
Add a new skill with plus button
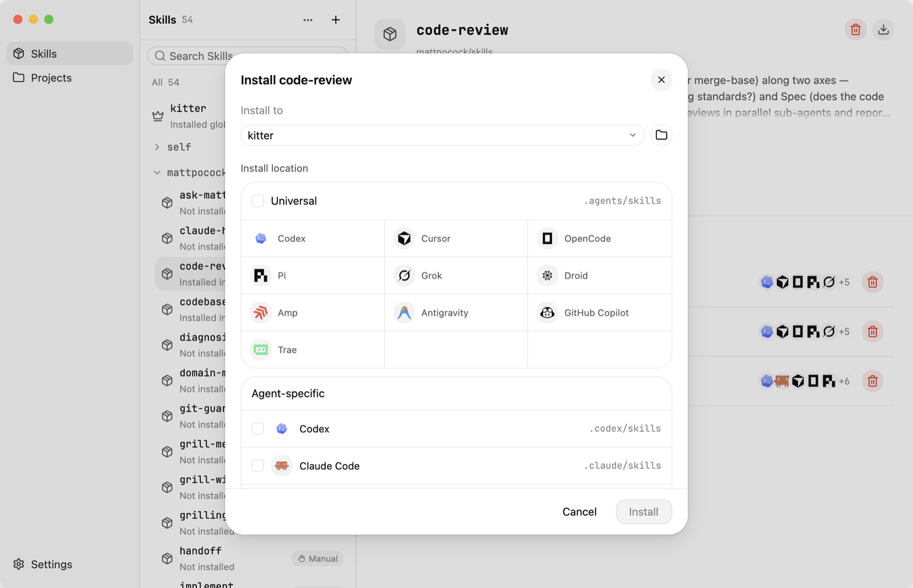click(336, 20)
